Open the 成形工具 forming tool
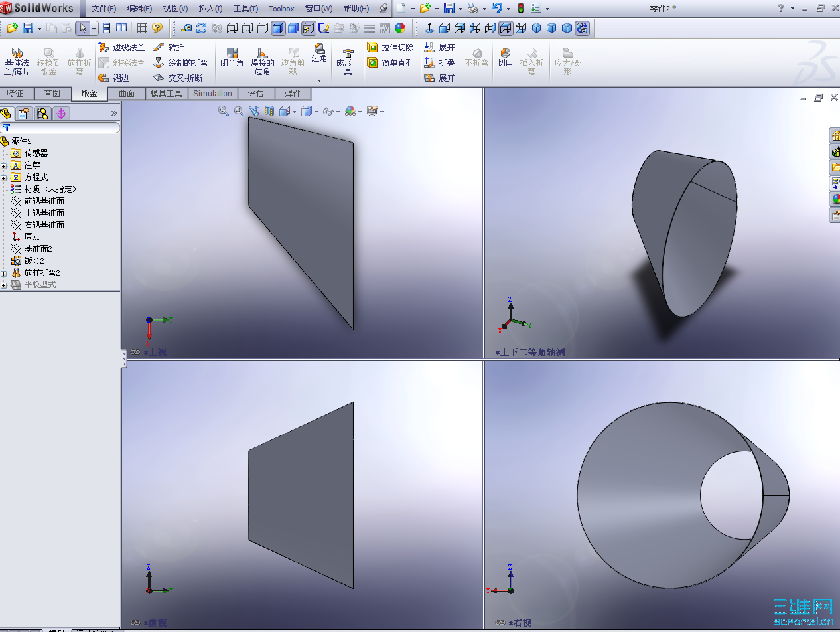Viewport: 840px width, 632px height. [348, 61]
